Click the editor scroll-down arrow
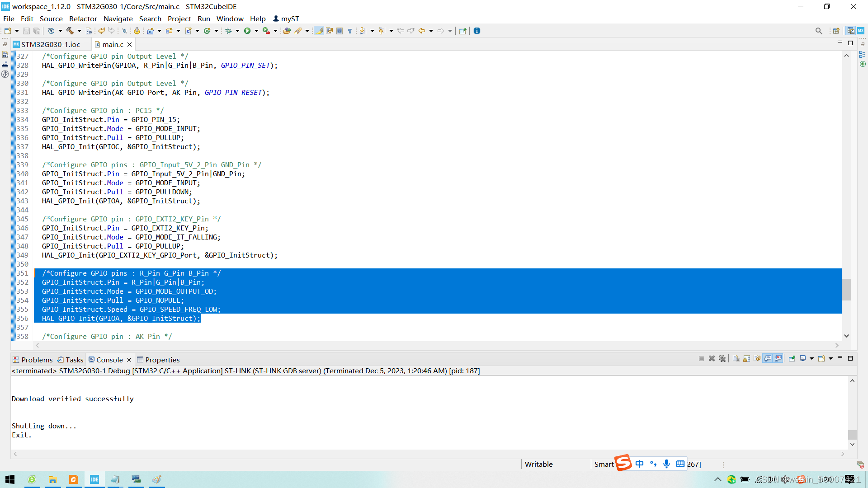Image resolution: width=868 pixels, height=488 pixels. pyautogui.click(x=846, y=336)
